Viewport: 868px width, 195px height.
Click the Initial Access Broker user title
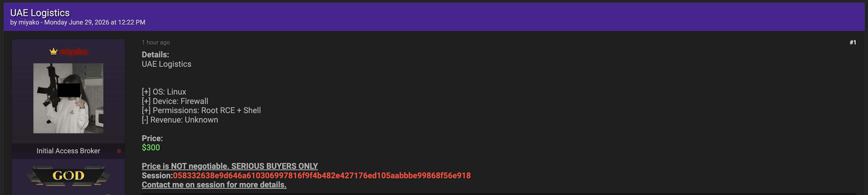68,151
